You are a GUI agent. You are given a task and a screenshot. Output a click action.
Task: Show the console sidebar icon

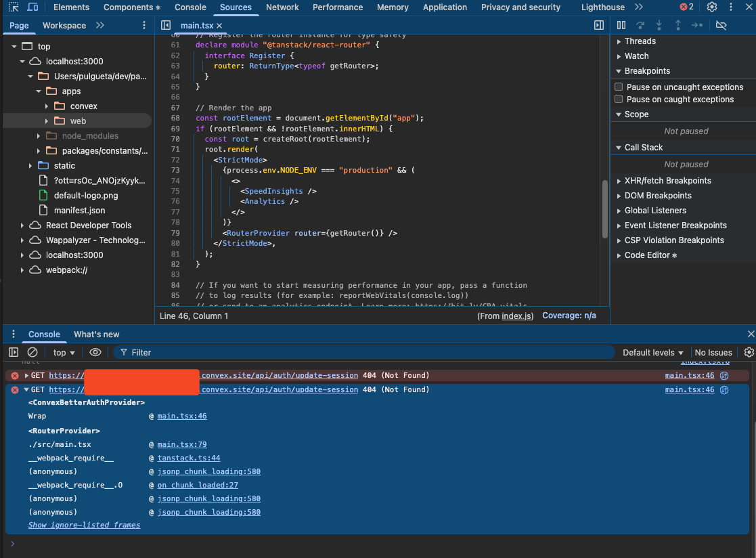[14, 352]
